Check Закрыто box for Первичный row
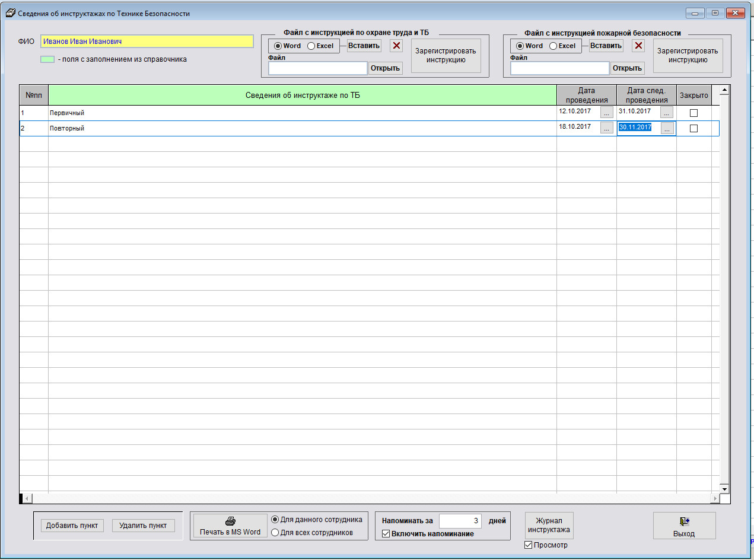 coord(693,113)
